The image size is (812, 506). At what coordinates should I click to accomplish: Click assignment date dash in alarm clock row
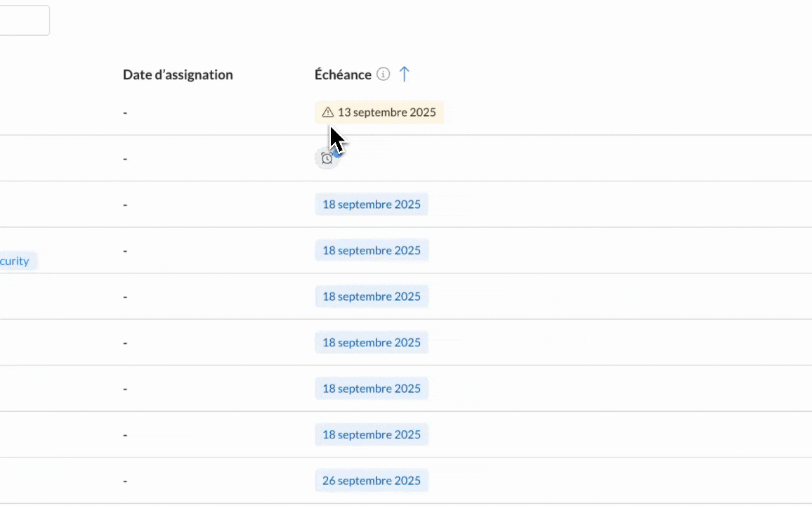pyautogui.click(x=125, y=159)
